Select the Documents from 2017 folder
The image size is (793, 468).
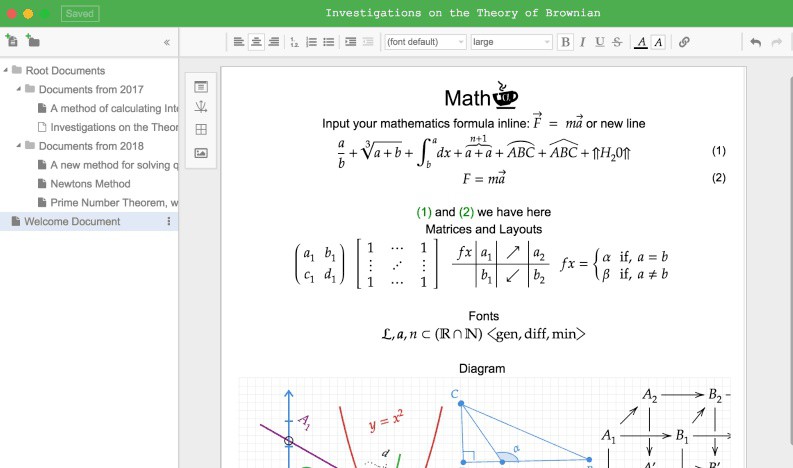[x=91, y=90]
